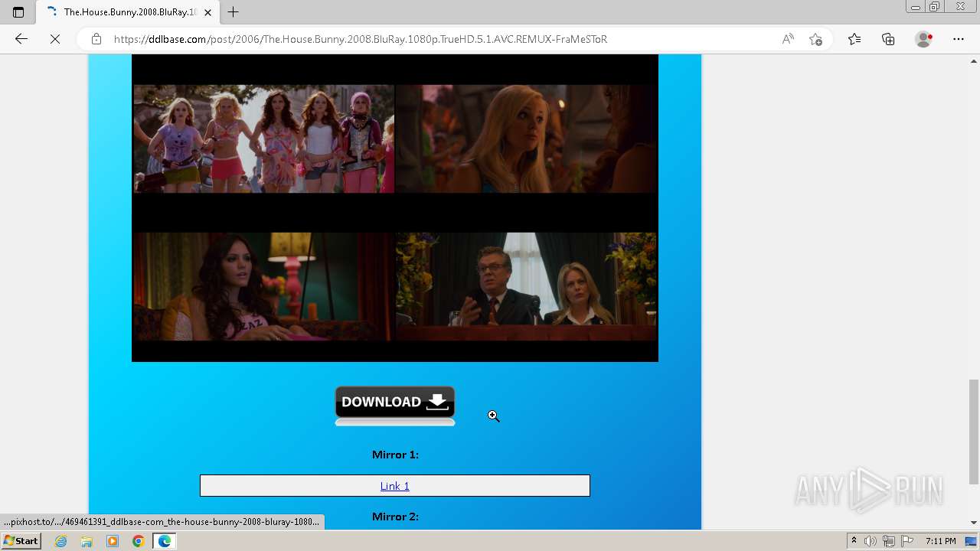980x551 pixels.
Task: Click the 7:11 PM clock
Action: tap(941, 541)
